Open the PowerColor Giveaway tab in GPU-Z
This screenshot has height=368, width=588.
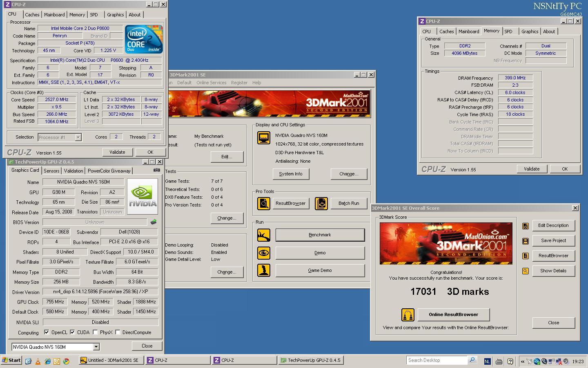point(109,171)
